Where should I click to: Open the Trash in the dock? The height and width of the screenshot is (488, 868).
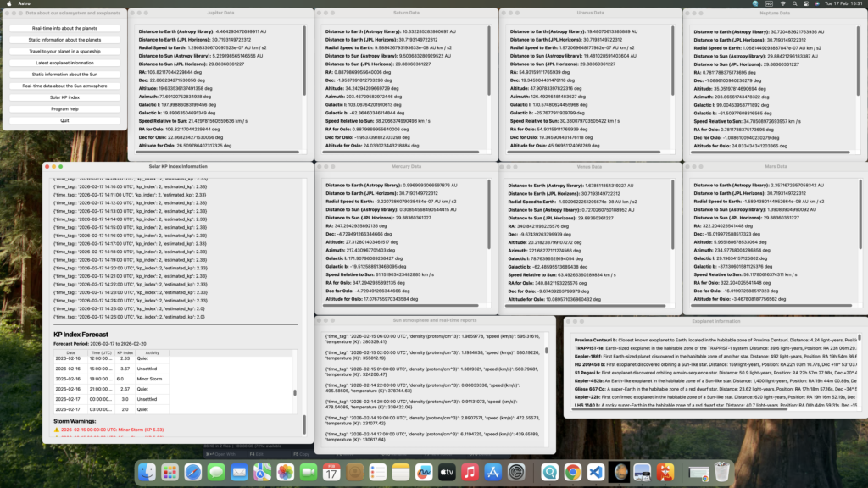[721, 471]
